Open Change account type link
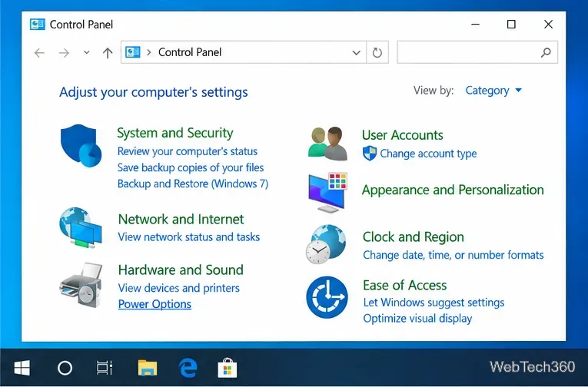The image size is (588, 387). [428, 154]
